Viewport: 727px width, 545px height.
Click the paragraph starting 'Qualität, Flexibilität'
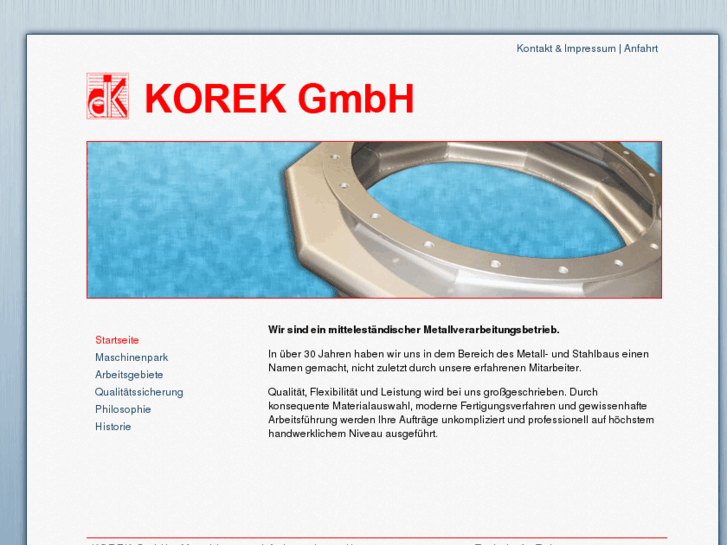click(461, 413)
